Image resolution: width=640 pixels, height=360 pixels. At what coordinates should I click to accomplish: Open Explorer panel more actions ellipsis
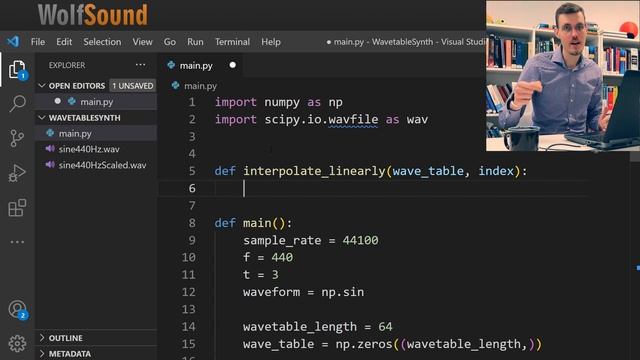[x=140, y=65]
